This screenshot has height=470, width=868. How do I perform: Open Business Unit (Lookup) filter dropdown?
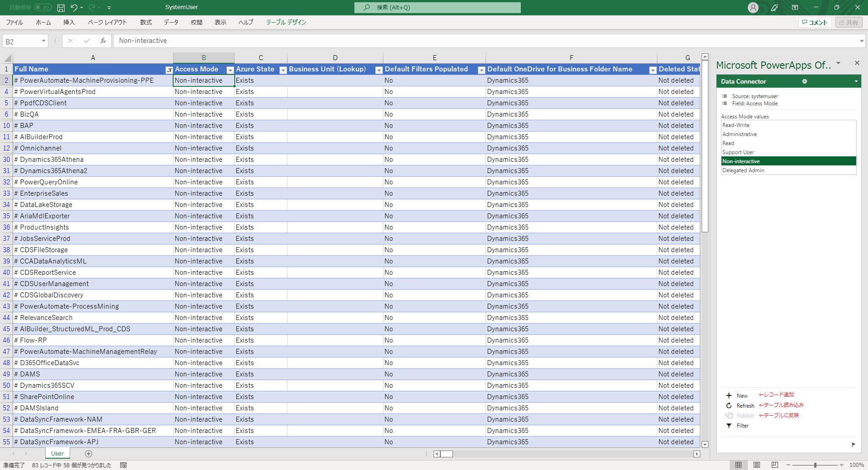pyautogui.click(x=379, y=70)
